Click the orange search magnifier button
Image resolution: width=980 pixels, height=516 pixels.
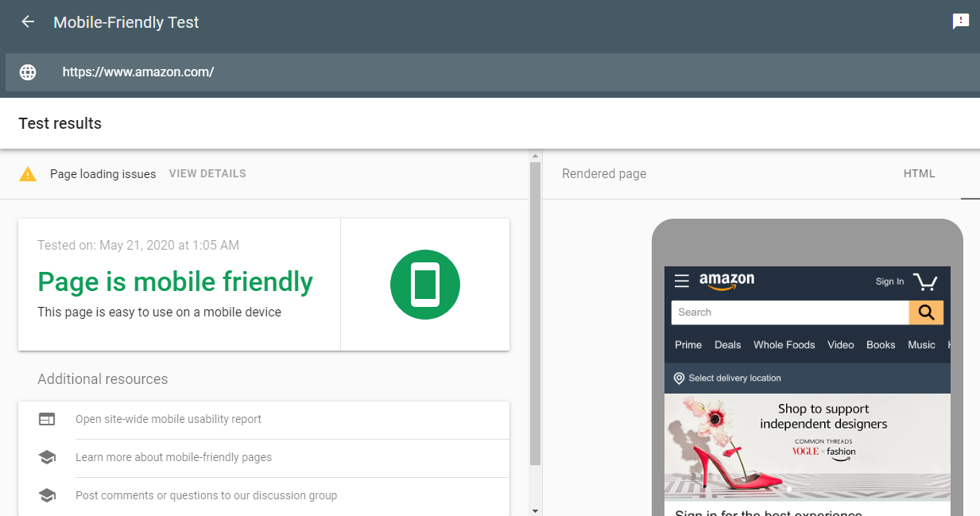[x=926, y=312]
